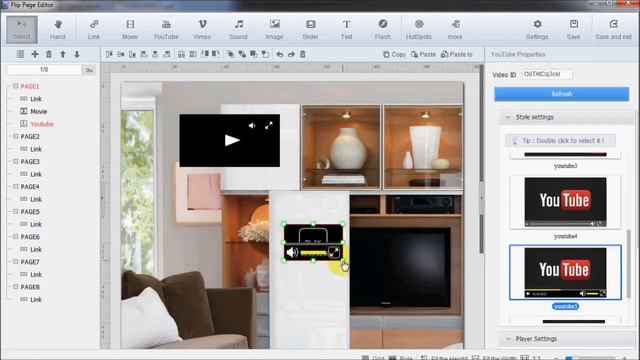This screenshot has width=640, height=360.
Task: Select the Text tool
Action: (346, 29)
